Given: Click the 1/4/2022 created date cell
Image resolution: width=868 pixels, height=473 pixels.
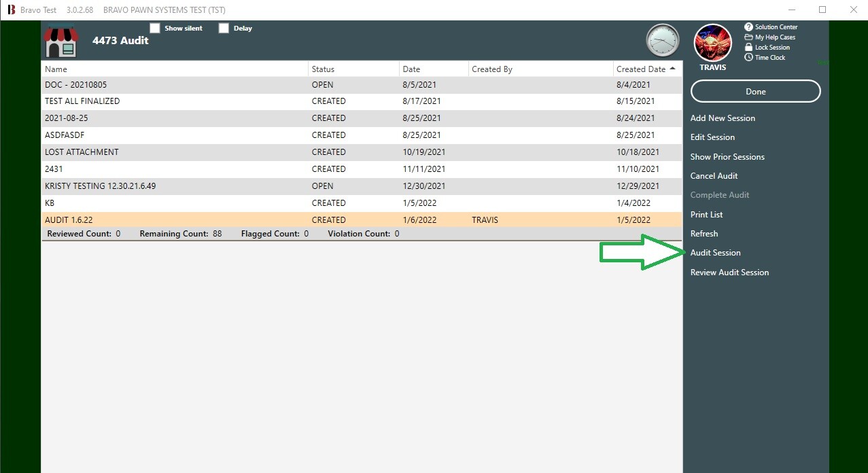Looking at the screenshot, I should (x=633, y=203).
